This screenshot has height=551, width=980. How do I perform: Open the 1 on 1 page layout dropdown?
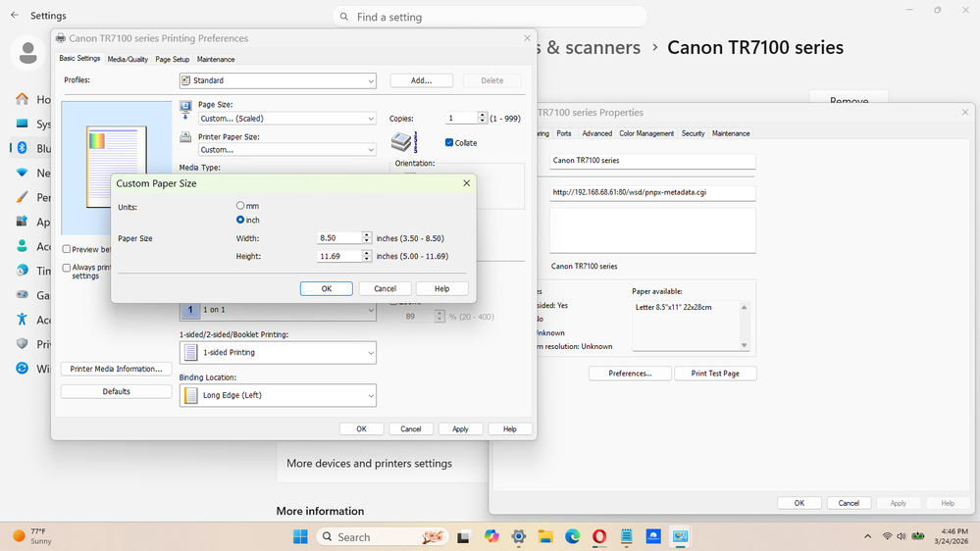pos(279,310)
